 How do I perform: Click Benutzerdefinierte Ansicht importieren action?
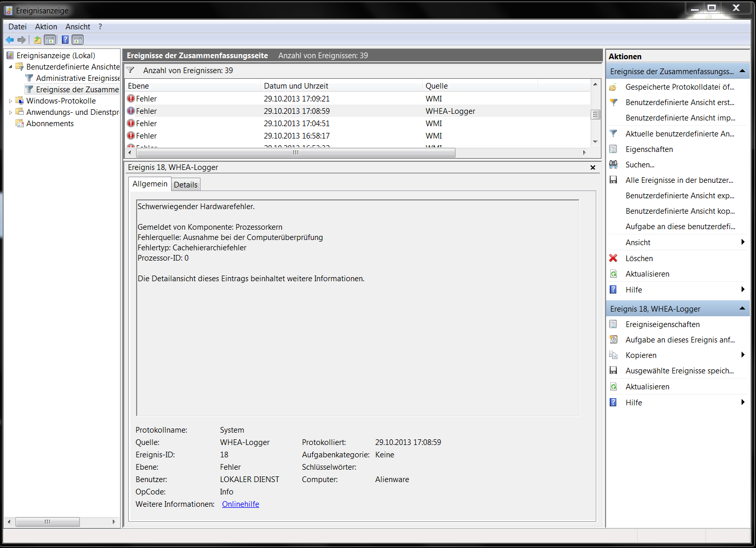[x=680, y=118]
